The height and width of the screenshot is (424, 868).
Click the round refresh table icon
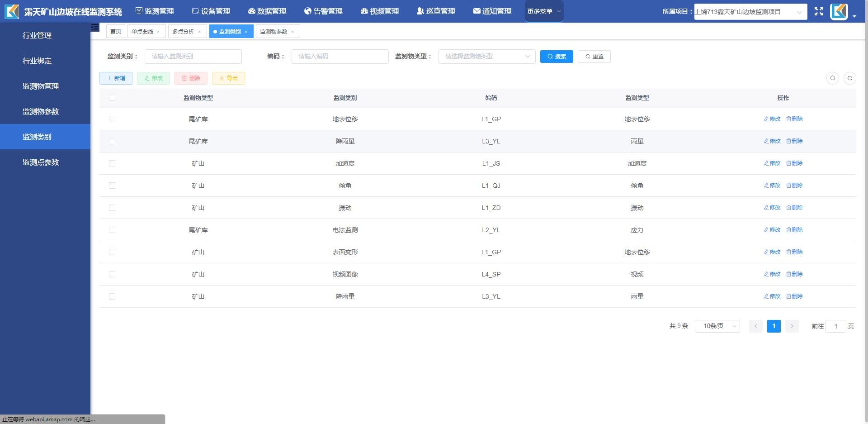(849, 78)
